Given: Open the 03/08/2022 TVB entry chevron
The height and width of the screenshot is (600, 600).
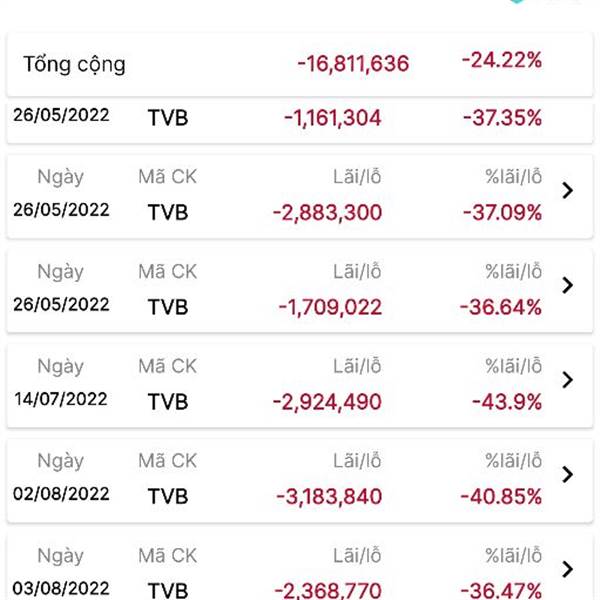Looking at the screenshot, I should click(567, 569).
